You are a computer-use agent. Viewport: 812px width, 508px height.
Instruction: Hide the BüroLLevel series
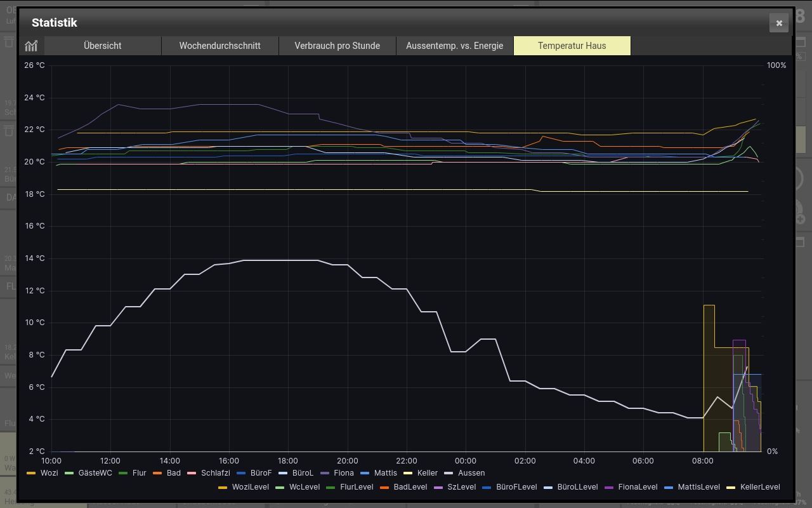(571, 487)
